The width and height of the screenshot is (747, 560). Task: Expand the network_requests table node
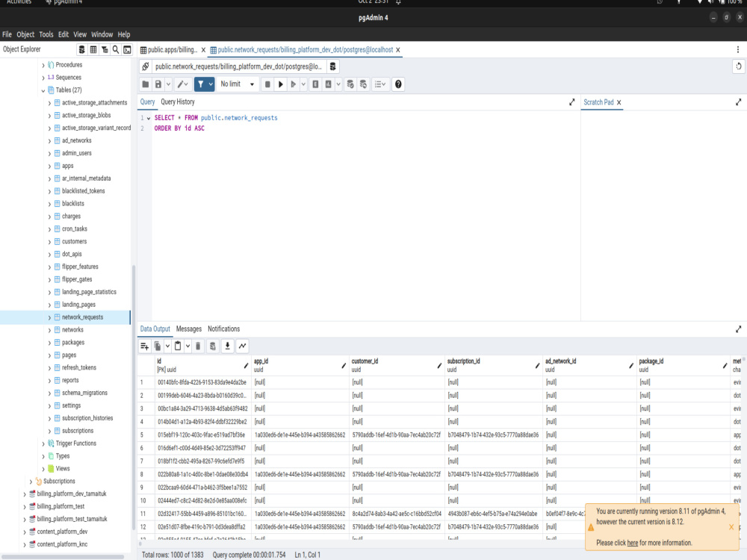pos(49,317)
